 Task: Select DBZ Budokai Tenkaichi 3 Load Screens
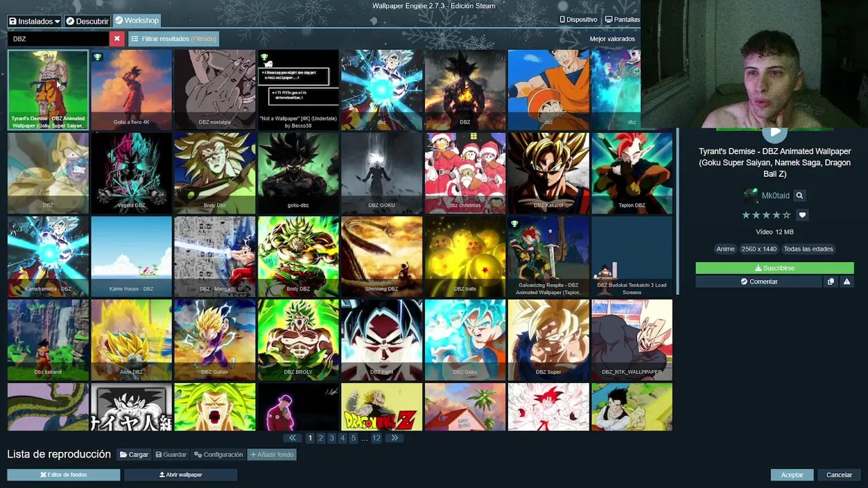click(632, 256)
